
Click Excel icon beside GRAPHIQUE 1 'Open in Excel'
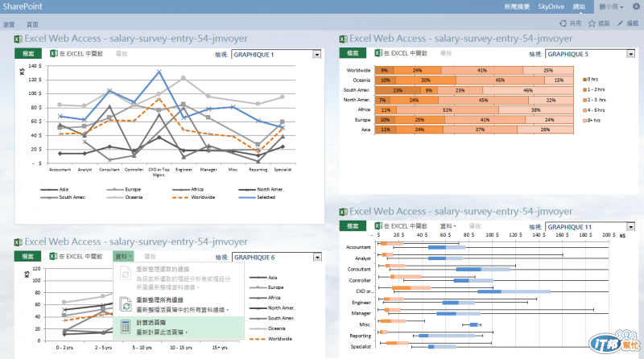click(53, 53)
